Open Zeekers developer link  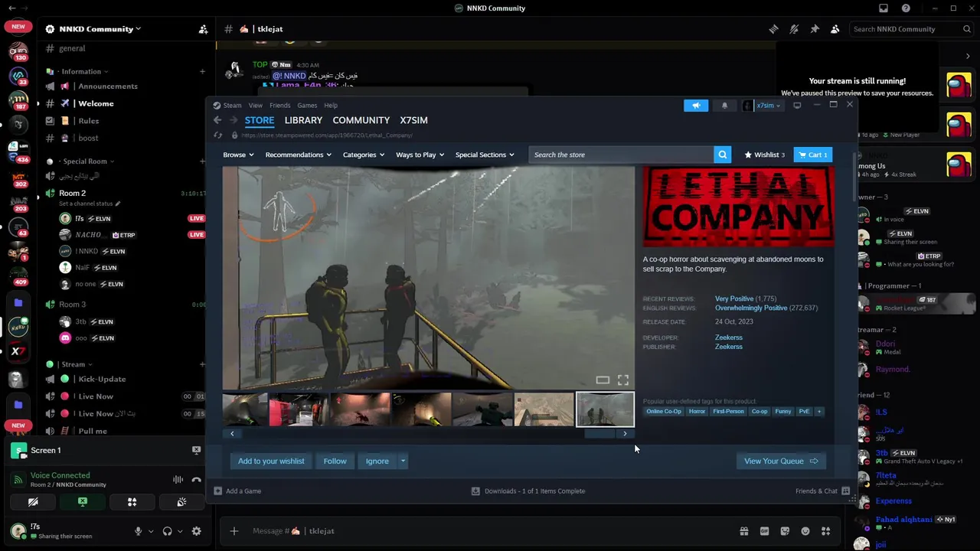click(728, 337)
